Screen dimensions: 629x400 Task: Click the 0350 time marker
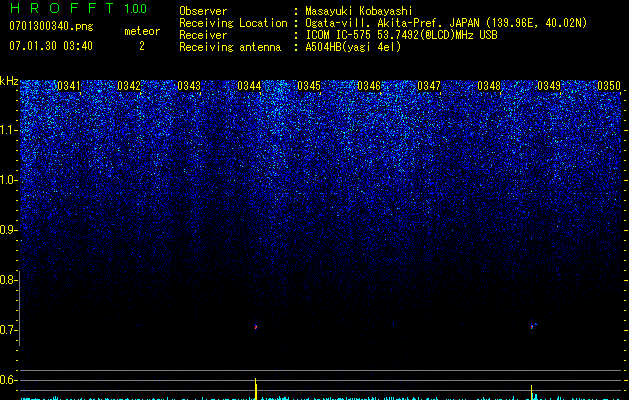(x=609, y=86)
